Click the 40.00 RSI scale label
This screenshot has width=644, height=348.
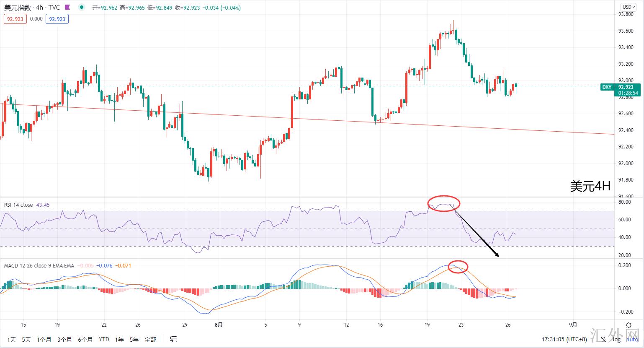click(624, 237)
